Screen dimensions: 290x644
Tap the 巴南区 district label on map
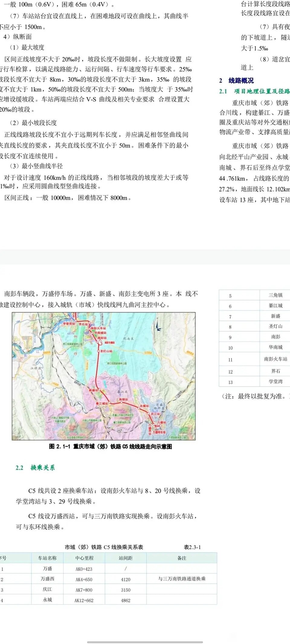click(x=129, y=338)
